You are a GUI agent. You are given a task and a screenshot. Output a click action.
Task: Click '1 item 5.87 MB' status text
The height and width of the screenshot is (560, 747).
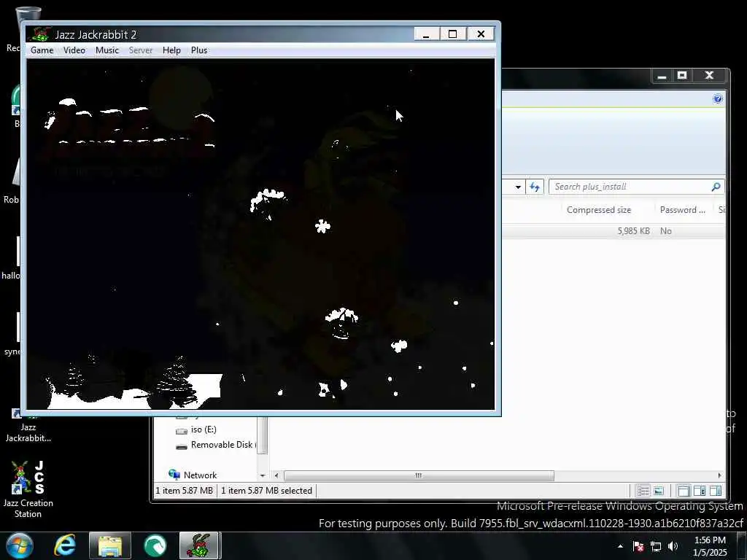[184, 491]
